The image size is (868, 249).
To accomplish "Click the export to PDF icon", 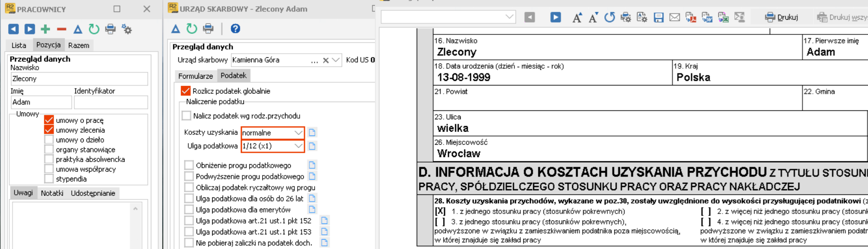I will tap(691, 18).
